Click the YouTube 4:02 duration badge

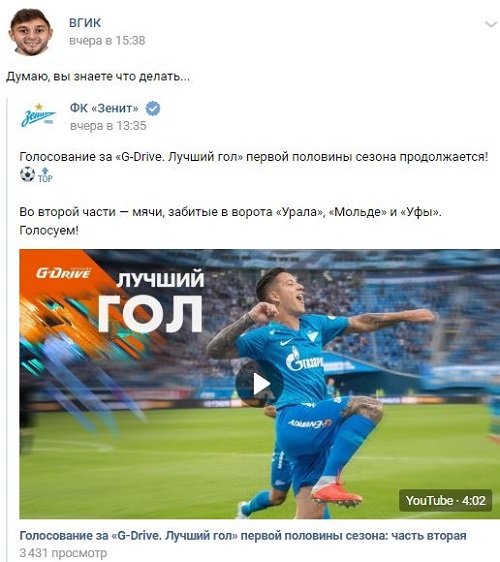[445, 500]
